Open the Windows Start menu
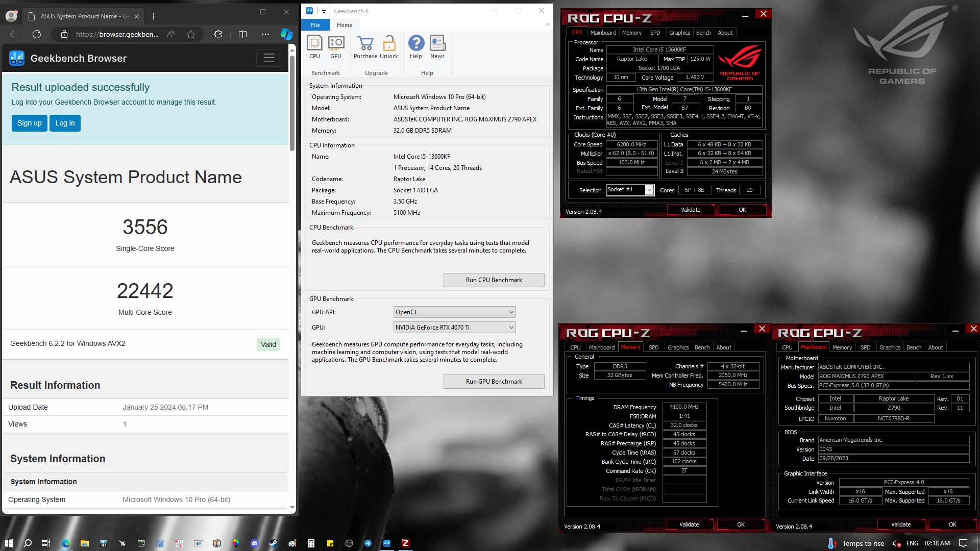The width and height of the screenshot is (980, 551). click(x=9, y=543)
